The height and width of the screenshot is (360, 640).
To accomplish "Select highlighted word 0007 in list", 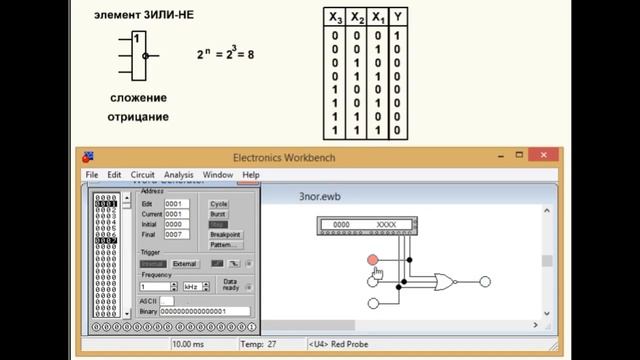I will coord(106,240).
